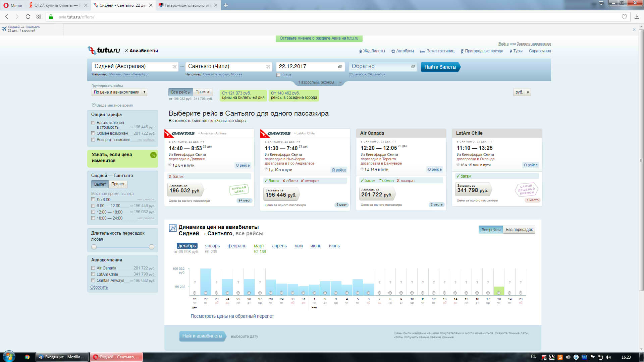Select январь in the price dynamics months
Image resolution: width=644 pixels, height=362 pixels.
[x=212, y=246]
